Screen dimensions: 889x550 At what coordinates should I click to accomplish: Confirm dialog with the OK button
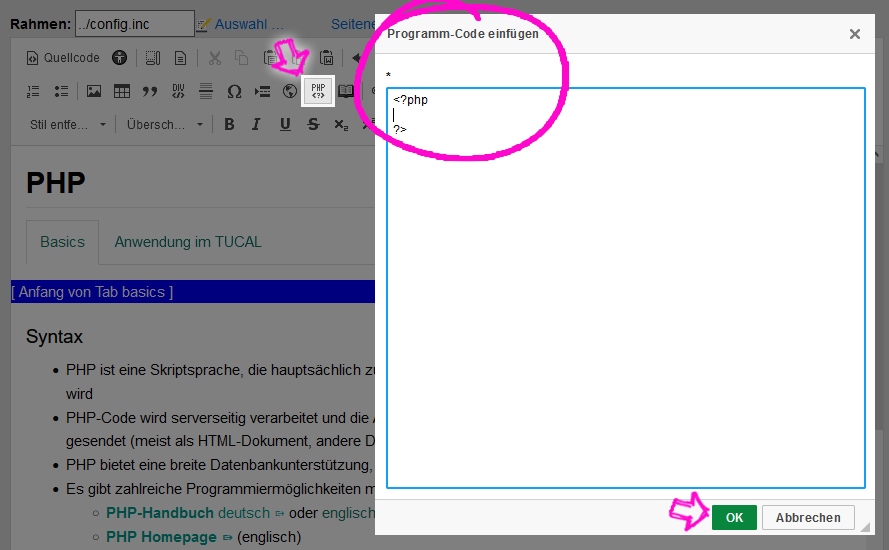(734, 517)
